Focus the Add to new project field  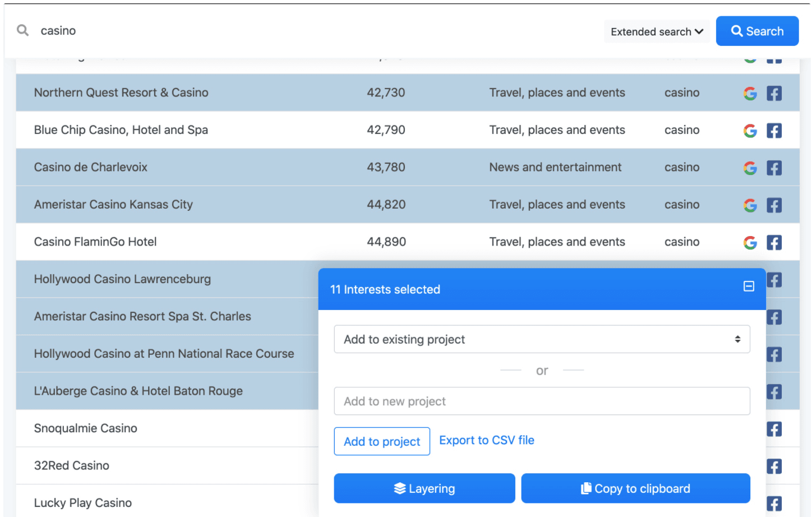(542, 401)
